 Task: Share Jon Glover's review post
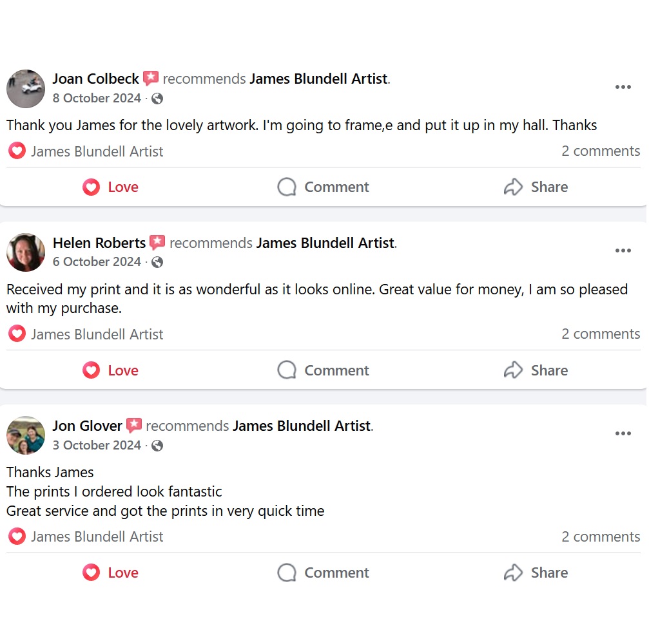[536, 573]
